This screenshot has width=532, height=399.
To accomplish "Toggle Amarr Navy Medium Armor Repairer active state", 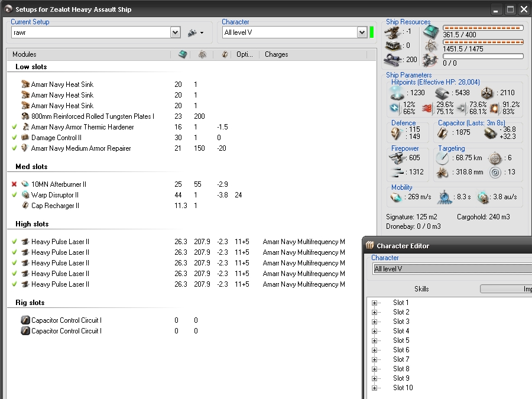I will 14,148.
